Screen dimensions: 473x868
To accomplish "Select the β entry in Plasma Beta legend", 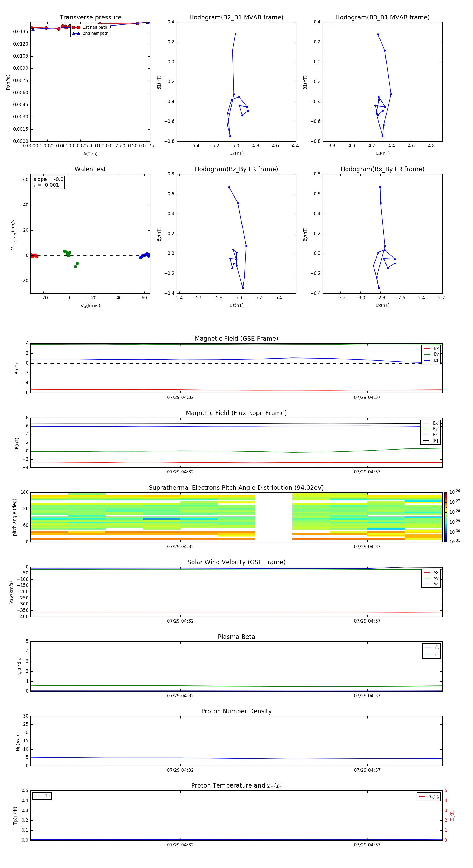I will [431, 654].
